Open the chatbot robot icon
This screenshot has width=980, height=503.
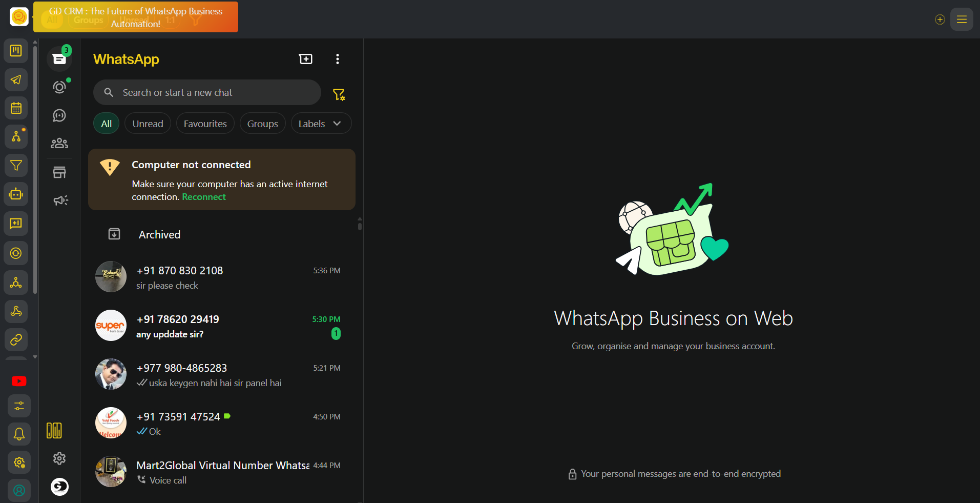(16, 194)
